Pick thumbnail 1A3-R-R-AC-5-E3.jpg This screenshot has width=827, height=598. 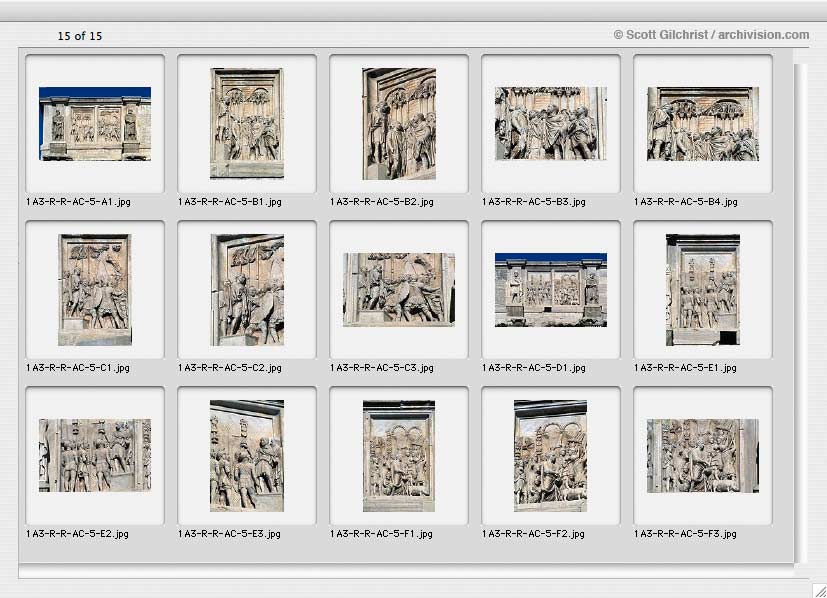click(247, 456)
